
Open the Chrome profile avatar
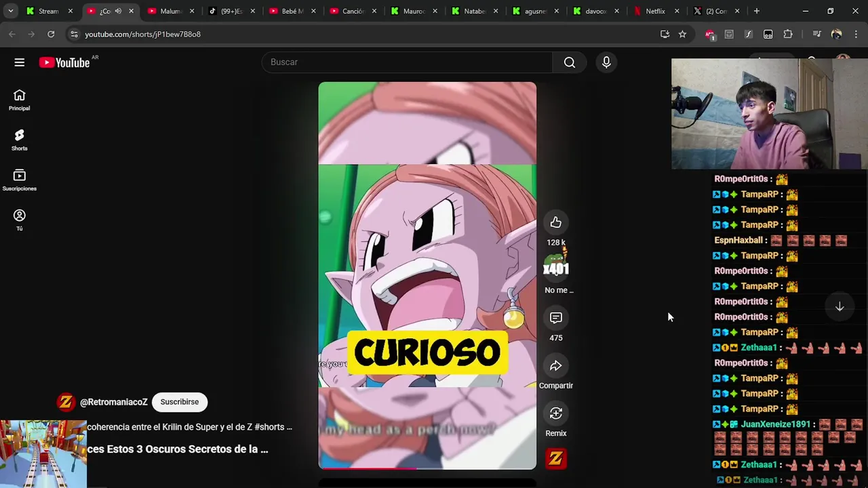836,34
